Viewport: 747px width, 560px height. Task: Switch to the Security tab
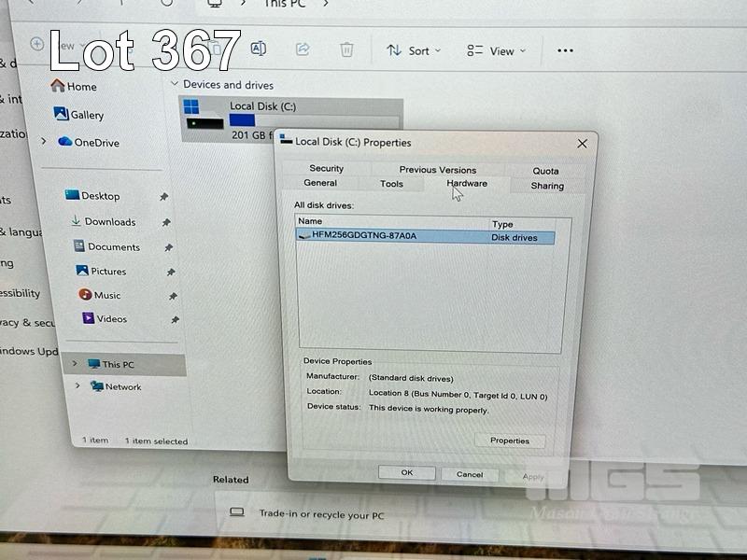point(327,168)
